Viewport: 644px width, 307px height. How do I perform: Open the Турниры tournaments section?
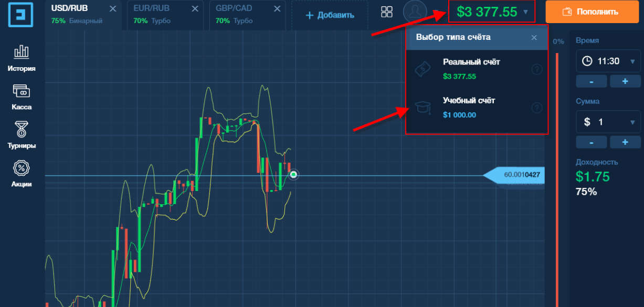coord(22,135)
